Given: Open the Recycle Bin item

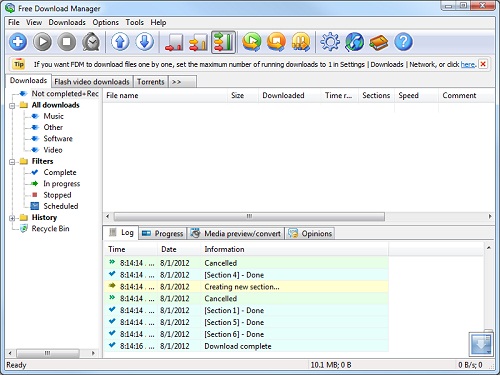Looking at the screenshot, I should click(x=50, y=229).
